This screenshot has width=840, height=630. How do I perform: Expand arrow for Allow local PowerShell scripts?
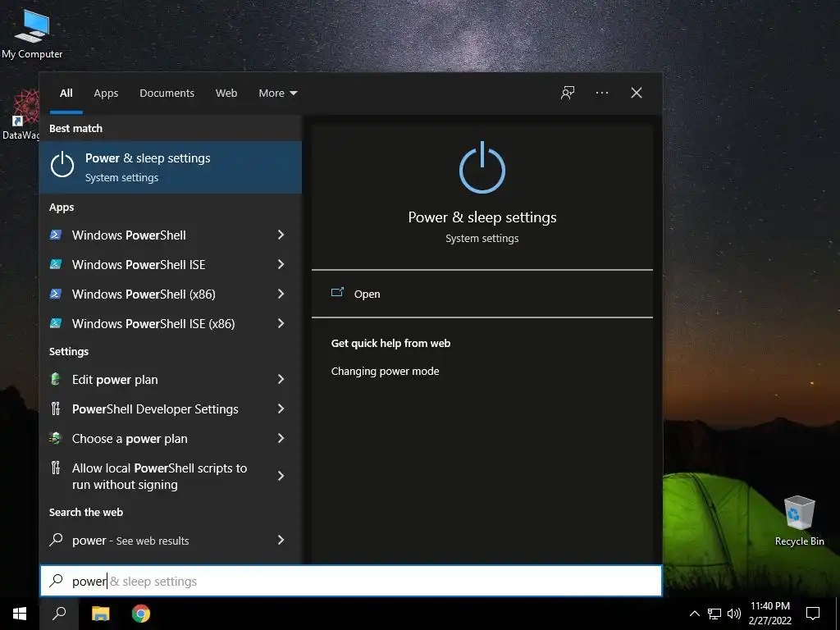pyautogui.click(x=281, y=476)
